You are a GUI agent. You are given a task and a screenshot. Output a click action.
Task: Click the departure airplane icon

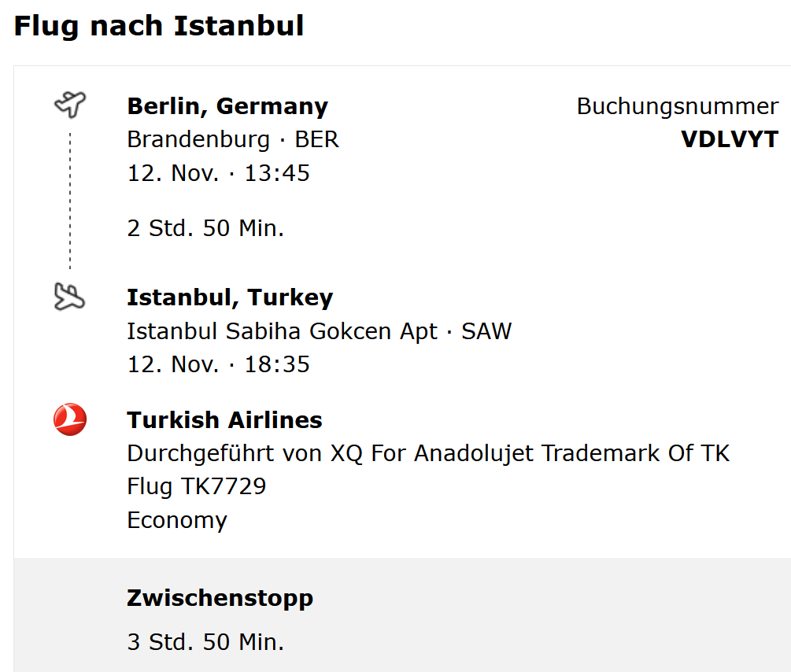tap(70, 104)
